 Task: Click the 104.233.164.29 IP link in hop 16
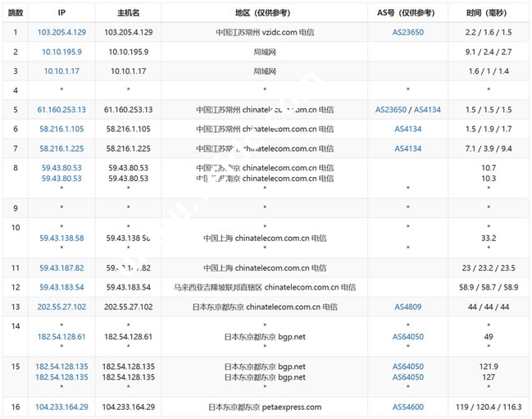(61, 407)
